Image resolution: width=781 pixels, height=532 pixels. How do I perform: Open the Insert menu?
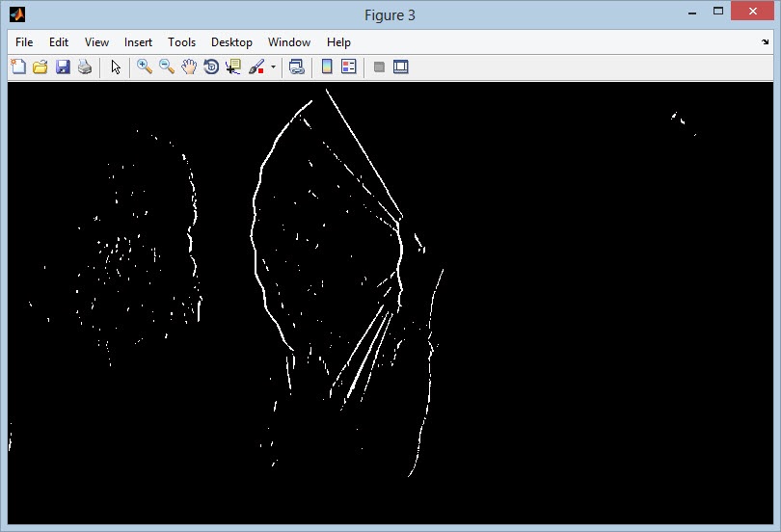coord(138,42)
